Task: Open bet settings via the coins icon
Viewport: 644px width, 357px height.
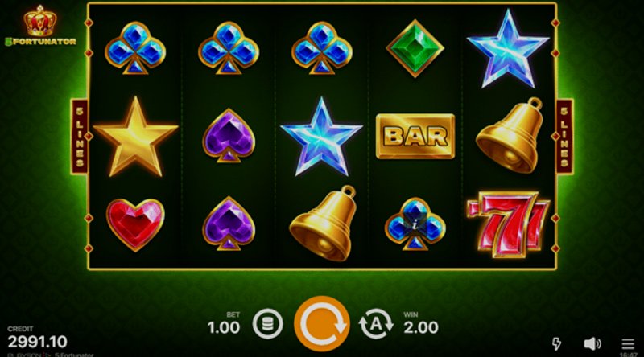Action: point(268,324)
